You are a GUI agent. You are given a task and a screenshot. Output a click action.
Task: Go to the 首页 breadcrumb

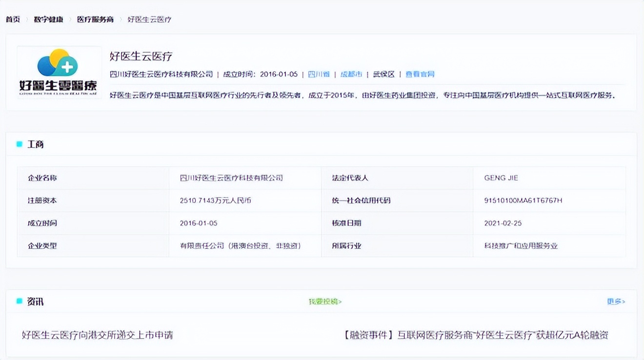pyautogui.click(x=13, y=20)
